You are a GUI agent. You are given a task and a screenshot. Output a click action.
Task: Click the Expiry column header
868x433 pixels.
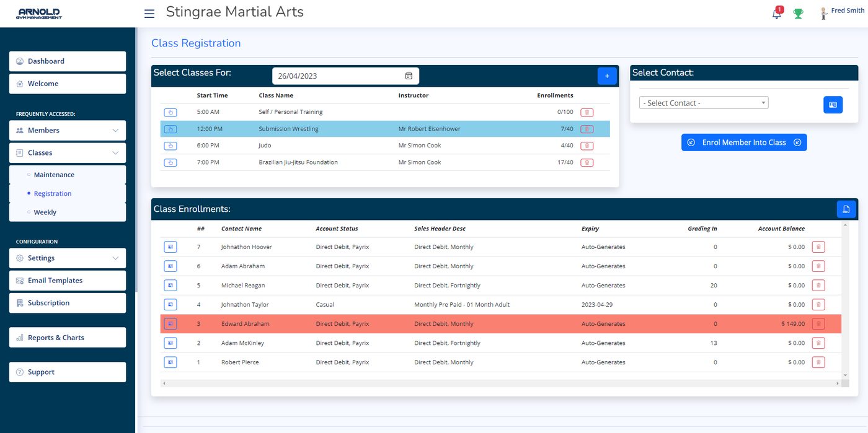[x=590, y=229]
